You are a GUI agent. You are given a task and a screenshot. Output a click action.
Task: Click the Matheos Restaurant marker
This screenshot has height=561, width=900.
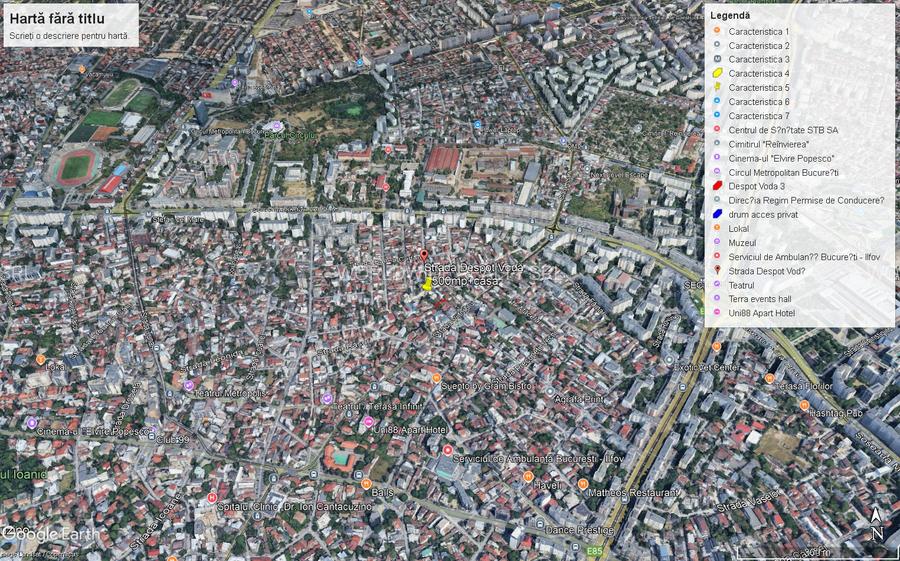point(583,484)
